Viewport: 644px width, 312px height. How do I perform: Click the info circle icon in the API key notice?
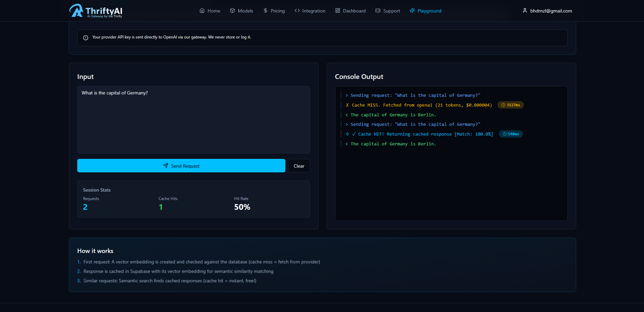(x=86, y=37)
